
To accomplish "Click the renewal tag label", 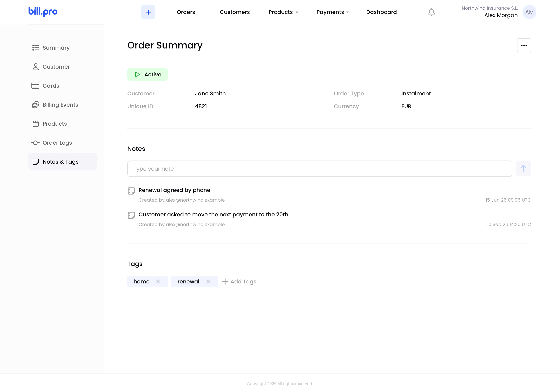I will 188,281.
